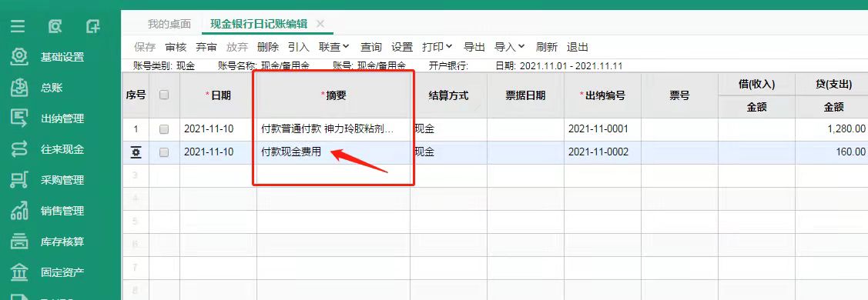Click the 出纳编号 column header
Image resolution: width=868 pixels, height=300 pixels.
click(602, 95)
